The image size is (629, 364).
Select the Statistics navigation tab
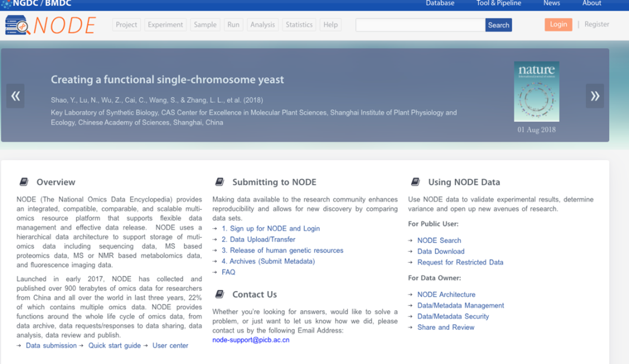tap(299, 25)
